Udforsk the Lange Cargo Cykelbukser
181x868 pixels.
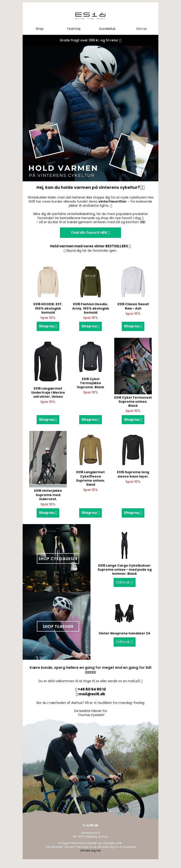coord(124,582)
